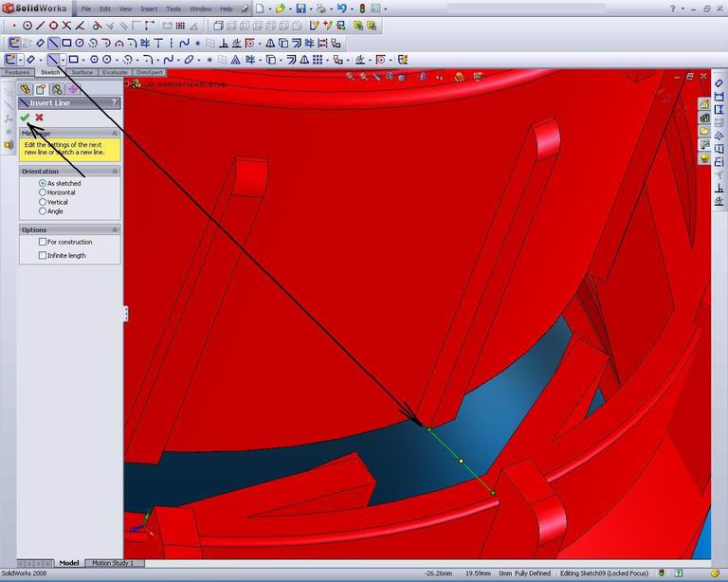Screen dimensions: 728x582
Task: Select the 'As sketched' orientation radio button
Action: 43,183
